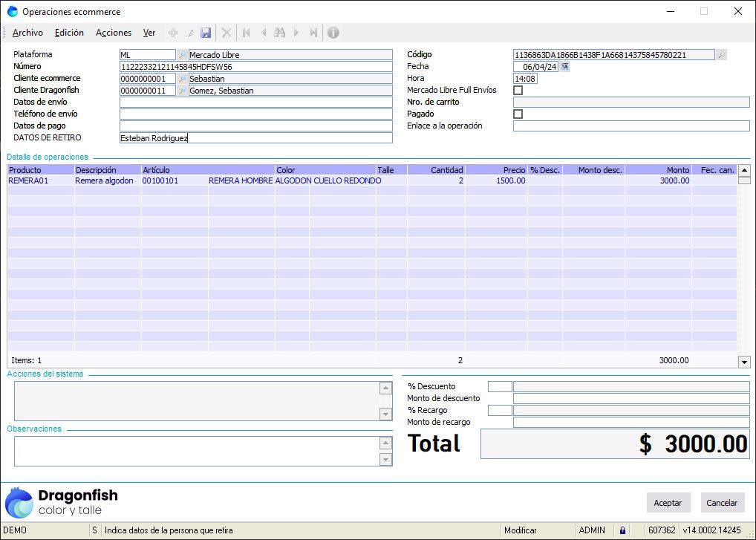This screenshot has width=756, height=540.
Task: Go to the previous record toolbar arrow
Action: click(x=263, y=33)
